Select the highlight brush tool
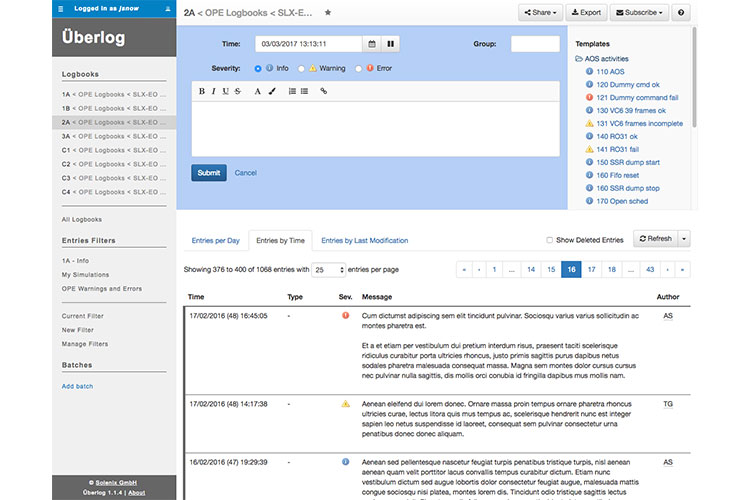750x500 pixels. pos(272,91)
